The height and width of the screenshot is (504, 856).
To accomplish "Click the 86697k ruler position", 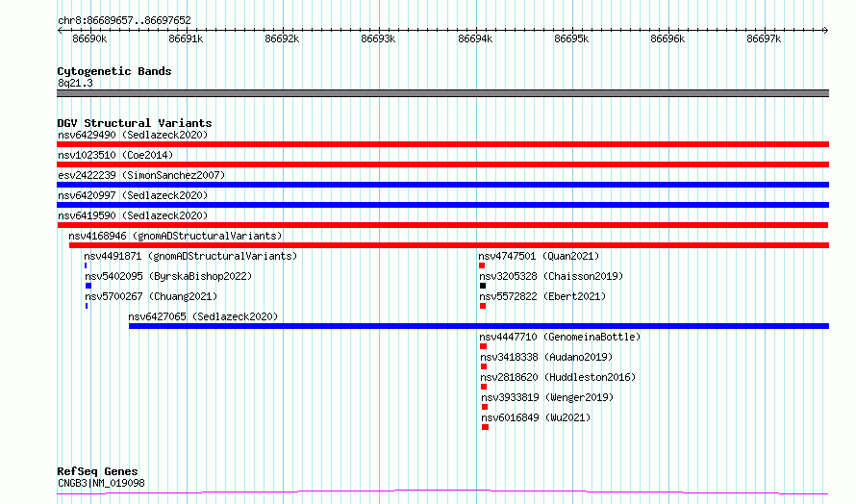I will [x=764, y=38].
